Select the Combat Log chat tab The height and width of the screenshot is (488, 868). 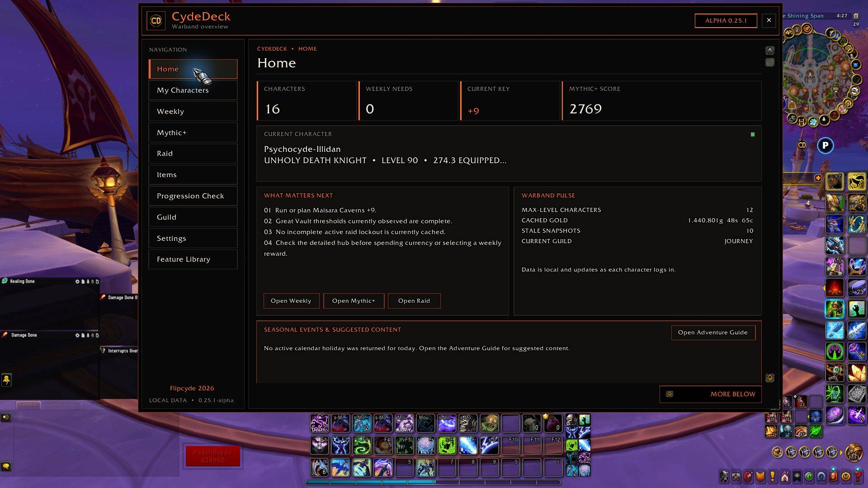click(61, 405)
